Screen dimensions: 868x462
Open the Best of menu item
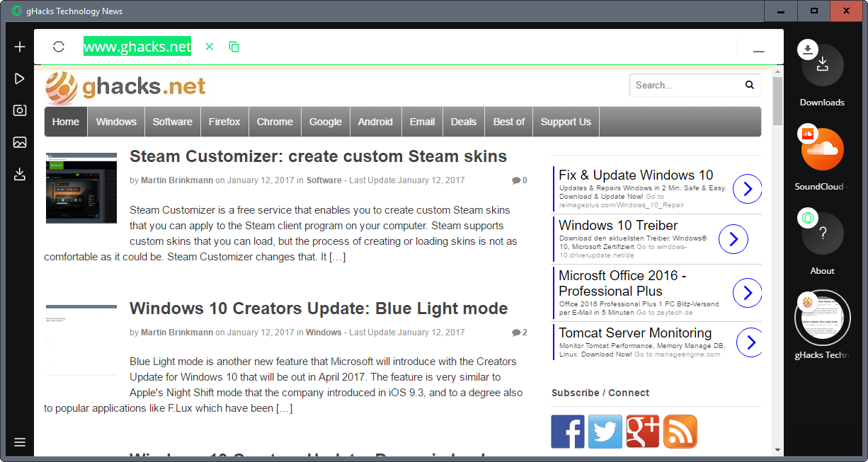pyautogui.click(x=509, y=122)
